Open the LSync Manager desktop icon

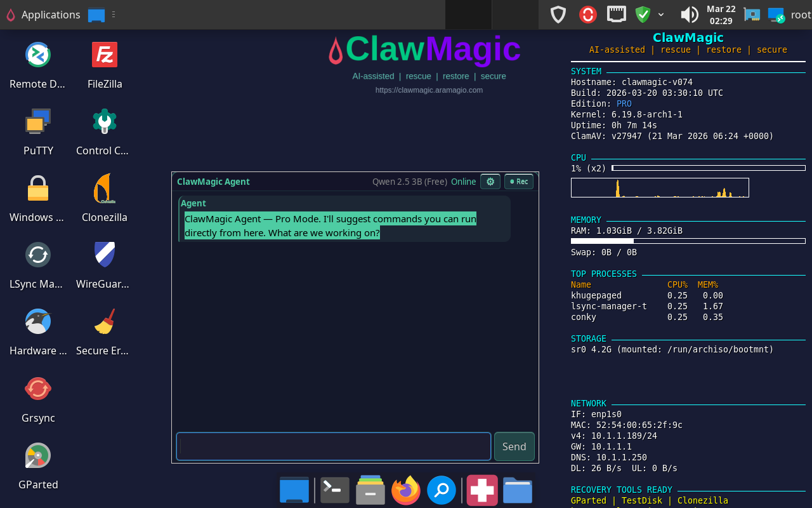[38, 255]
